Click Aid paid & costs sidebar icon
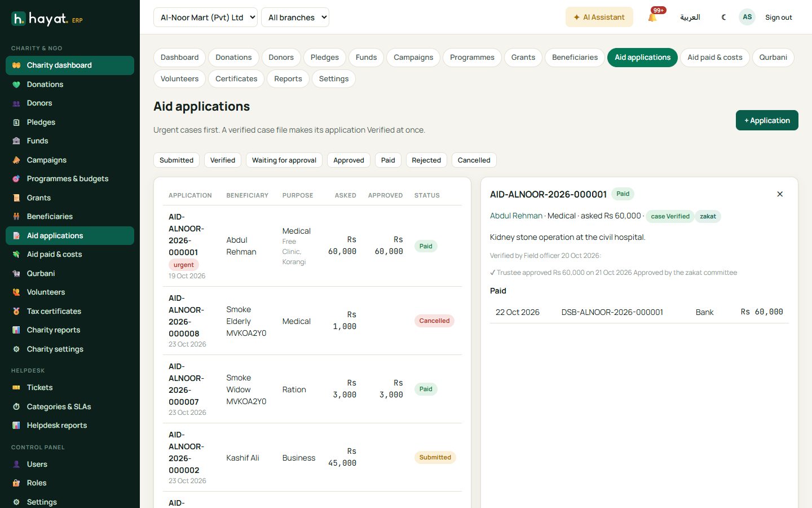Viewport: 812px width, 508px height. (16, 255)
